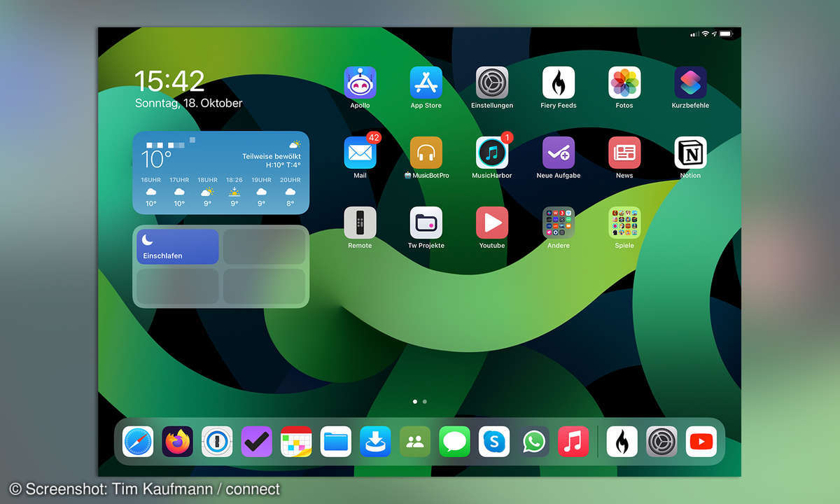This screenshot has height=504, width=840.
Task: Tap the Neue Aufgabe shortcut icon
Action: pos(558,153)
